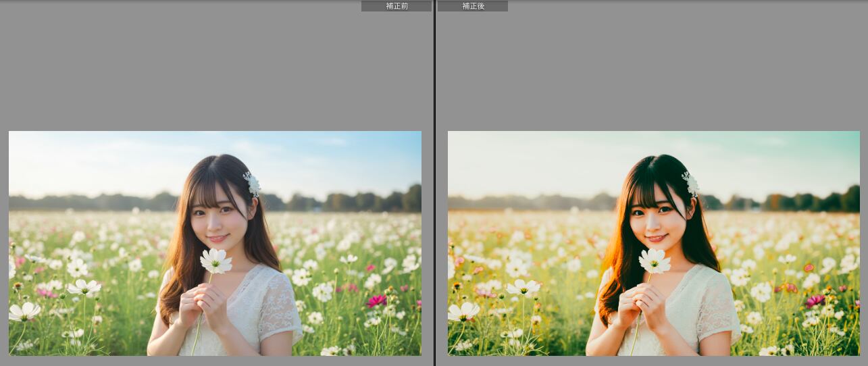The image size is (868, 366).
Task: Click the held white flower in 補正前 image
Action: click(215, 261)
